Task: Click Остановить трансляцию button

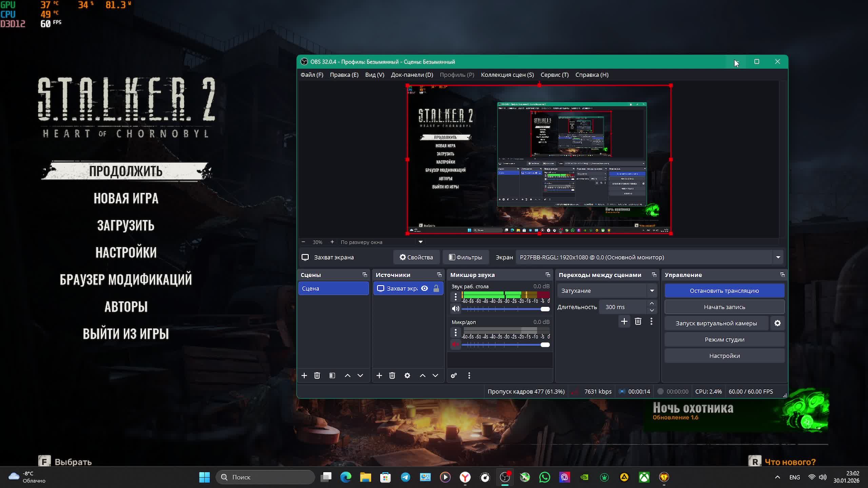Action: 724,291
